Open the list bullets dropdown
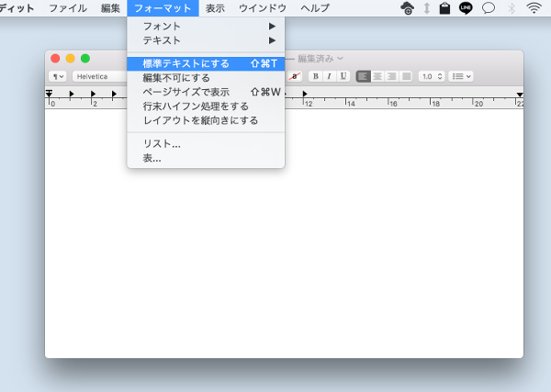The width and height of the screenshot is (551, 392). tap(461, 76)
